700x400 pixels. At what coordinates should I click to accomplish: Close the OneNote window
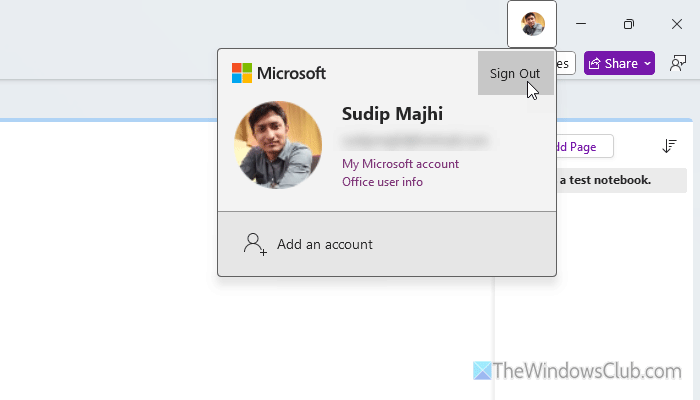pos(677,24)
